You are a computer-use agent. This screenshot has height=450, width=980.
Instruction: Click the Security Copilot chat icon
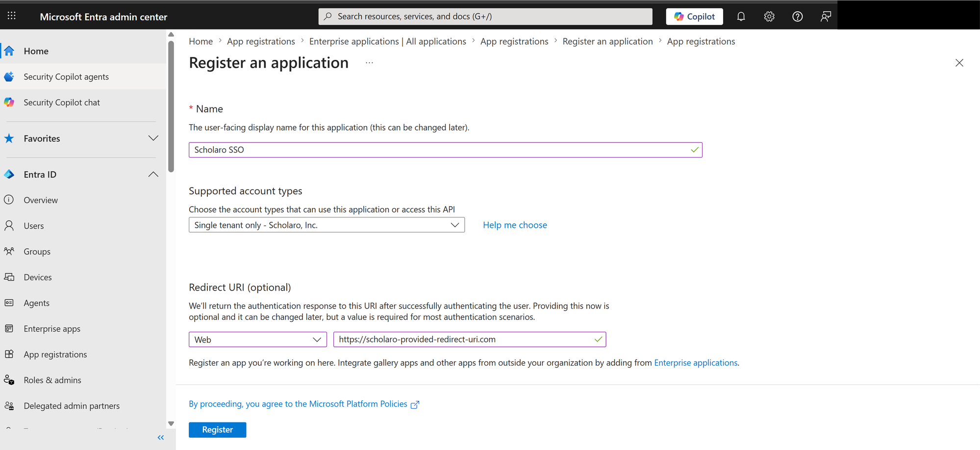[x=9, y=103]
